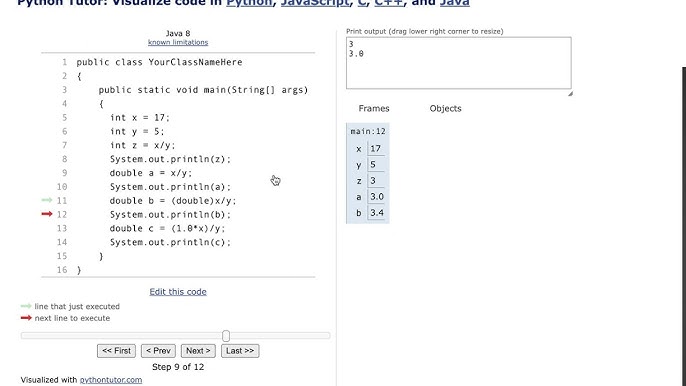686x386 pixels.
Task: Go to the first execution step
Action: pos(116,351)
